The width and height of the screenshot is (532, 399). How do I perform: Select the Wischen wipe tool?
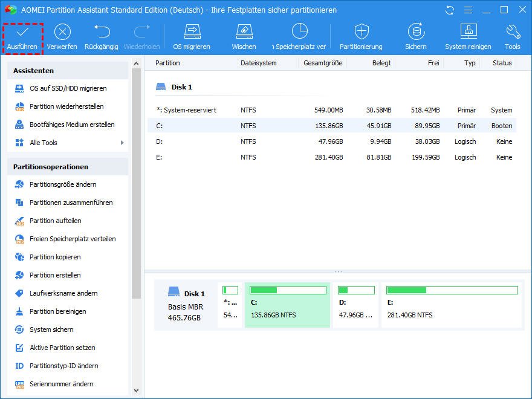coord(244,31)
